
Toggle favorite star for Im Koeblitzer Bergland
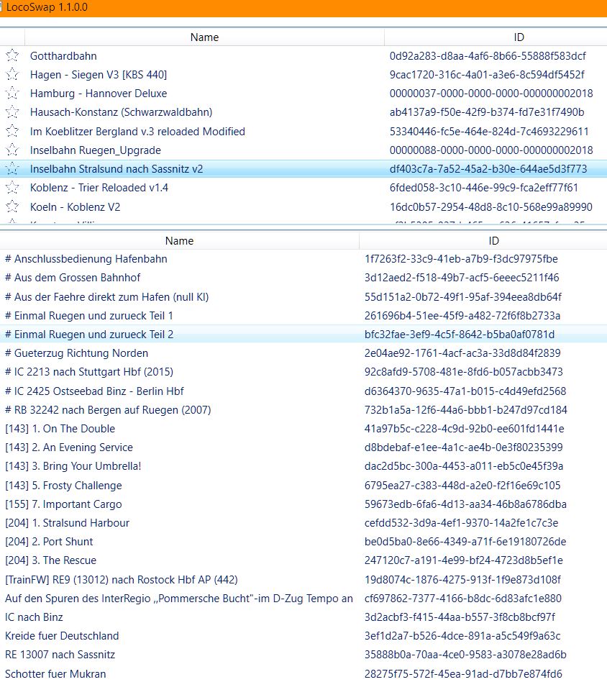pos(12,131)
